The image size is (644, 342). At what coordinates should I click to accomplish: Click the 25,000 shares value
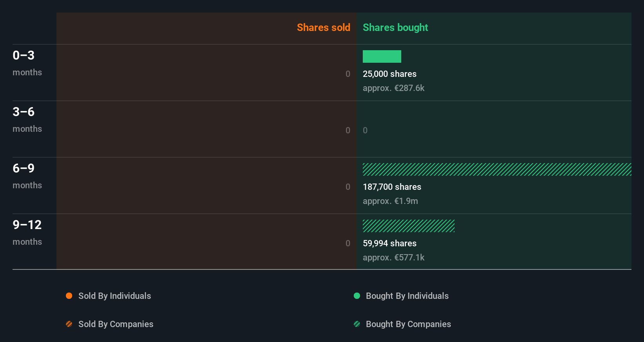pos(389,74)
